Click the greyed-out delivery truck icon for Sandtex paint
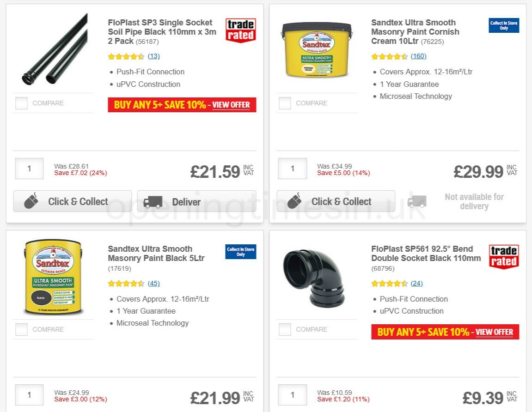The width and height of the screenshot is (532, 412). (x=417, y=201)
